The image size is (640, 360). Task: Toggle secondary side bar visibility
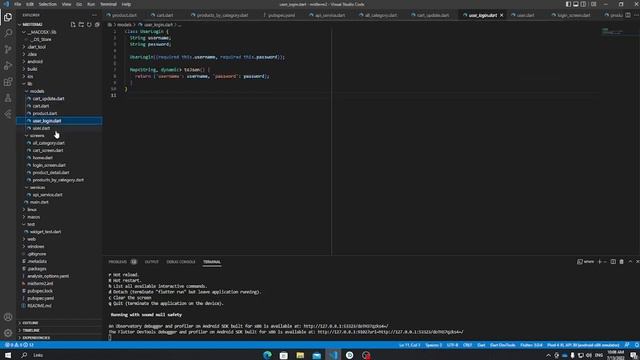584,4
